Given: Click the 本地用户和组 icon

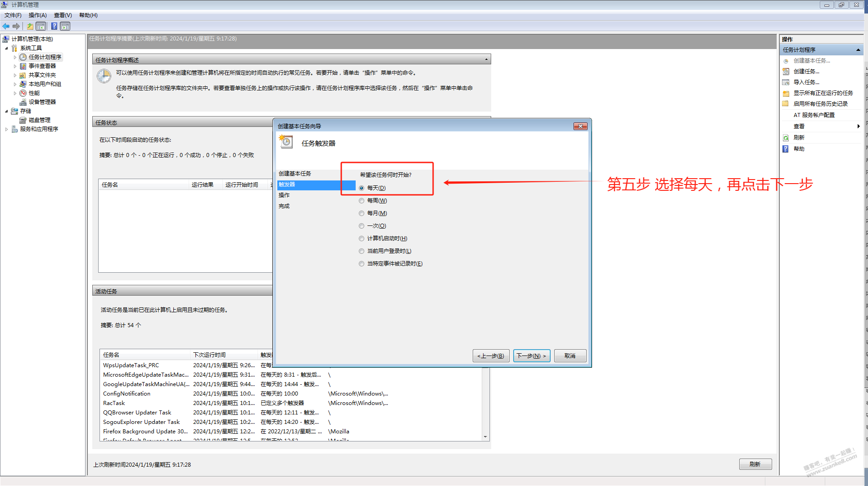Looking at the screenshot, I should click(x=23, y=84).
